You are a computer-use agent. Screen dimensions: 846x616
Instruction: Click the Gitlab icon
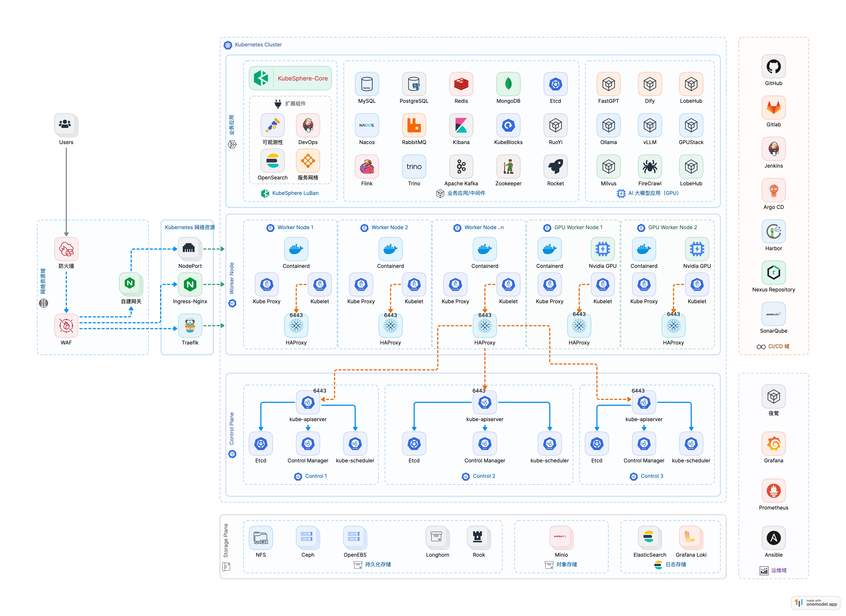(774, 107)
